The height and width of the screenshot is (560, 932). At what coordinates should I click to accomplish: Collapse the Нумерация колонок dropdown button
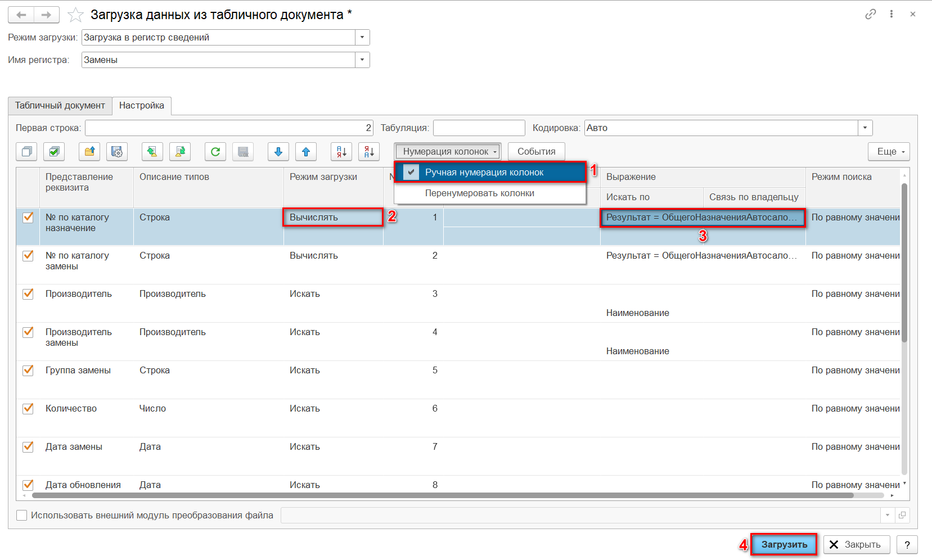tap(448, 151)
